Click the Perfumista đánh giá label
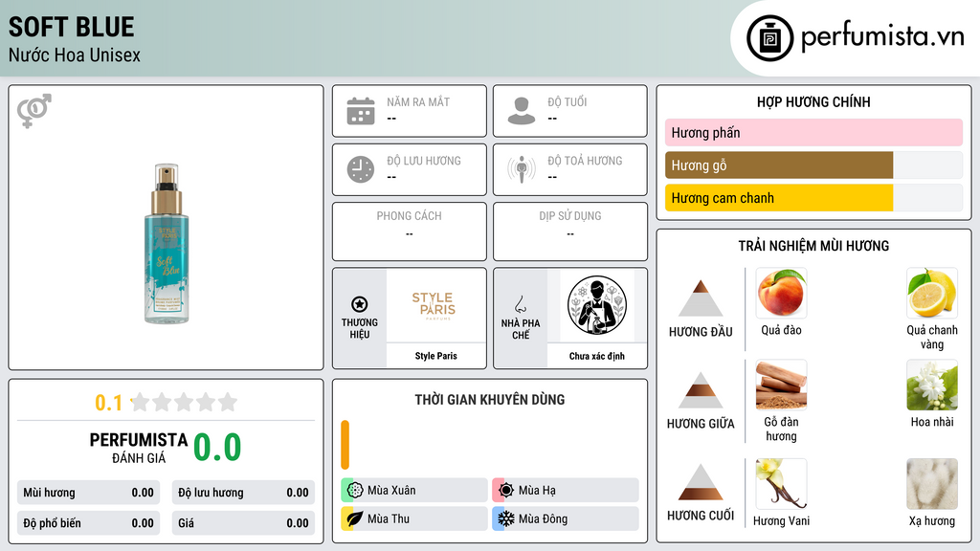The image size is (980, 551). point(139,448)
